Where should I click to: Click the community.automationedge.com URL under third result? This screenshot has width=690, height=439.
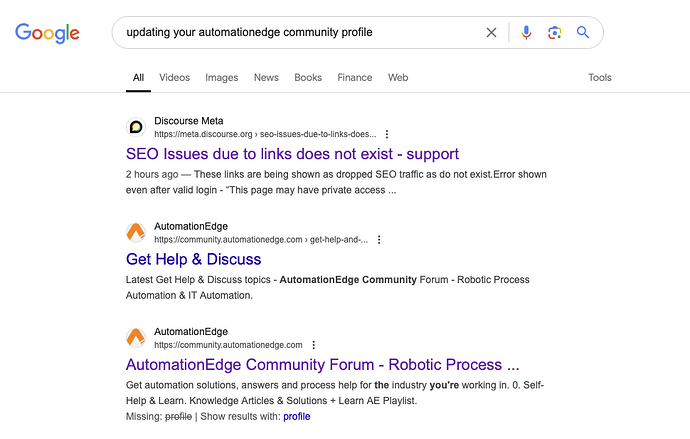point(228,345)
